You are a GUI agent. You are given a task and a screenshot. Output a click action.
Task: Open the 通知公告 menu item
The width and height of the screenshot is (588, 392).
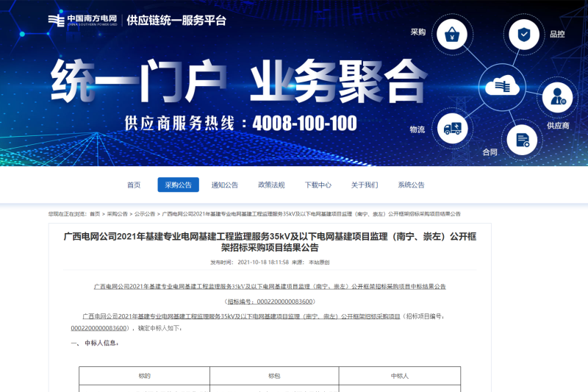[x=225, y=185]
